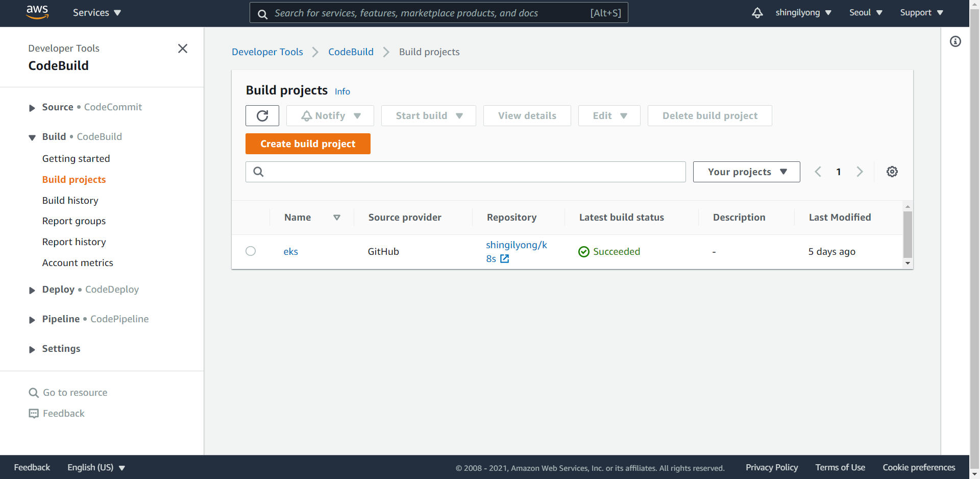Go to next page of projects
This screenshot has height=479, width=980.
click(x=860, y=172)
